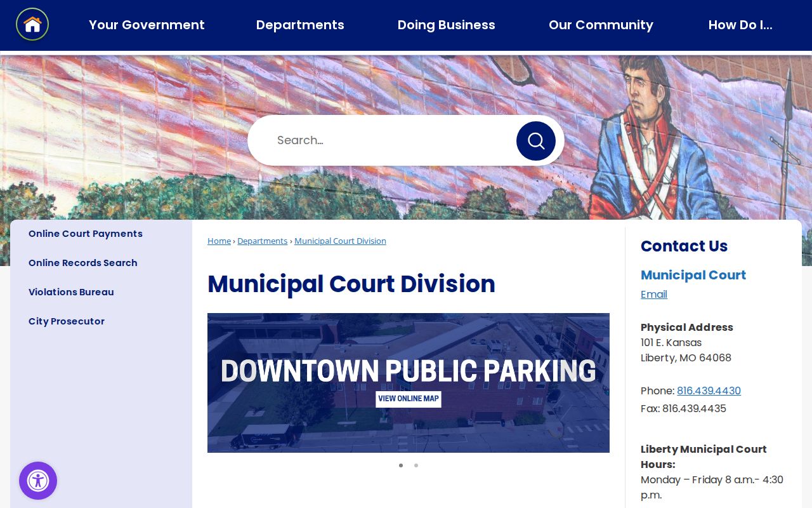812x508 pixels.
Task: Follow Municipal Court Division breadcrumb link
Action: (340, 241)
